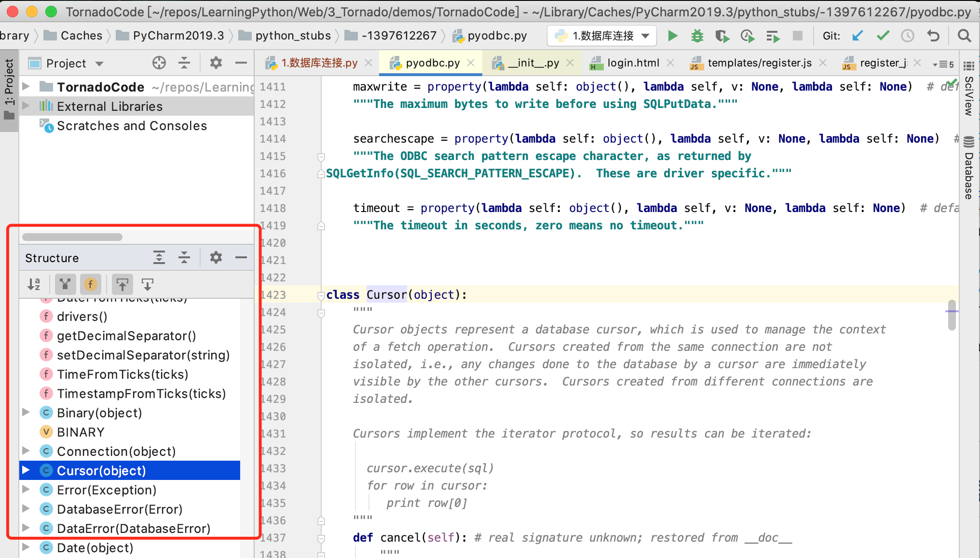Switch to login.html tab

[632, 63]
